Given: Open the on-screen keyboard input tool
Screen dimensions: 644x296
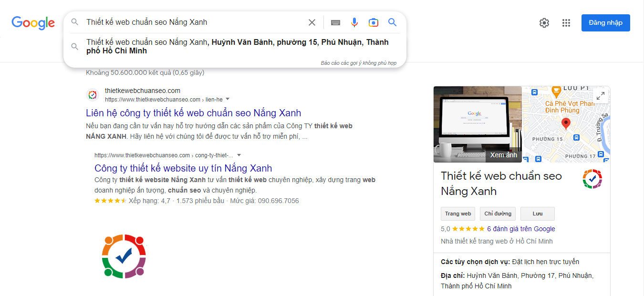Looking at the screenshot, I should click(335, 22).
